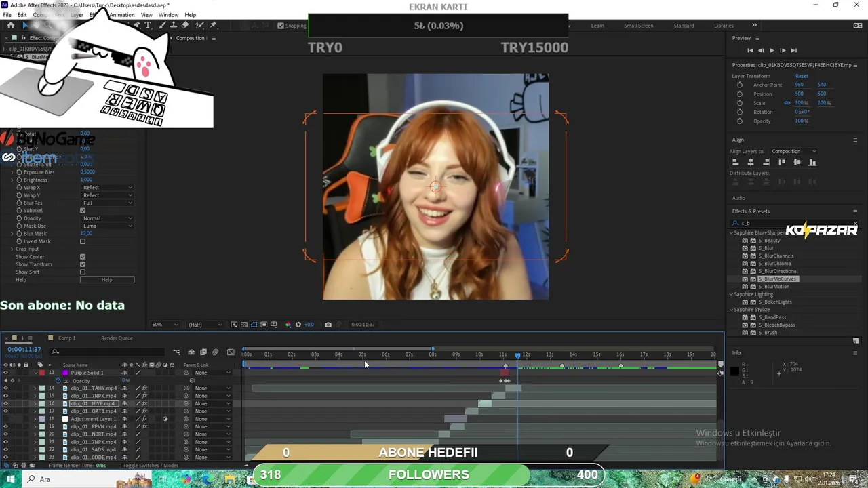Click the Anchor Point stopwatch in Properties

(x=740, y=85)
